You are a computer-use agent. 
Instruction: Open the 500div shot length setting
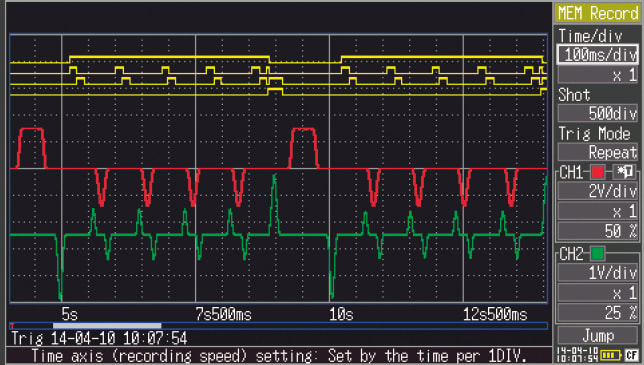click(x=598, y=113)
